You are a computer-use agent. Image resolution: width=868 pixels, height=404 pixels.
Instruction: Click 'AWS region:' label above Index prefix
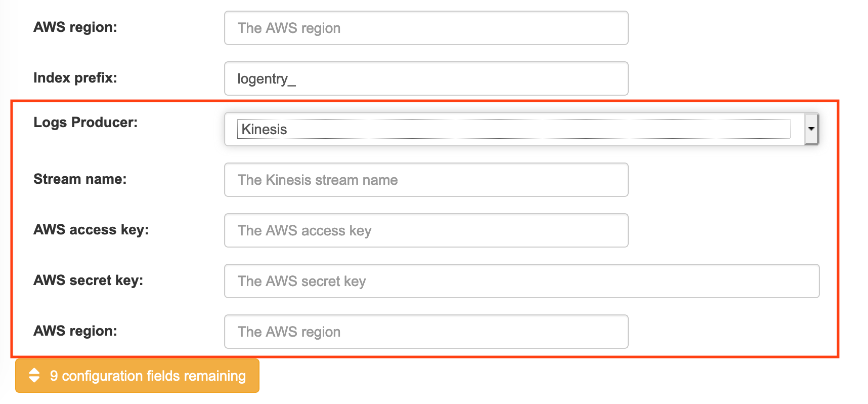tap(75, 27)
